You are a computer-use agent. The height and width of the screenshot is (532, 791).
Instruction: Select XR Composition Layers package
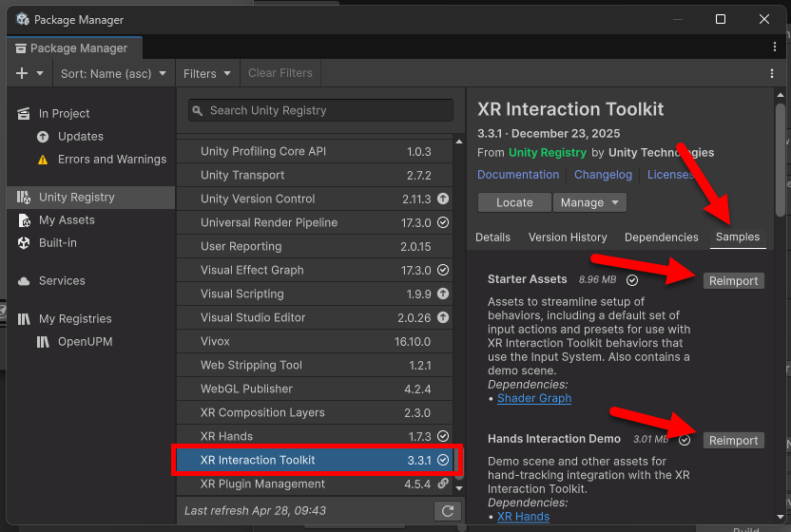315,412
